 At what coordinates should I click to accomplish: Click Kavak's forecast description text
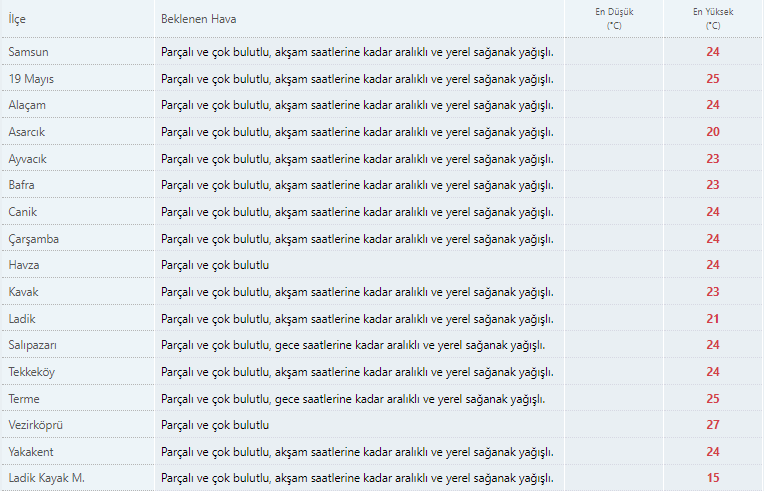click(358, 292)
